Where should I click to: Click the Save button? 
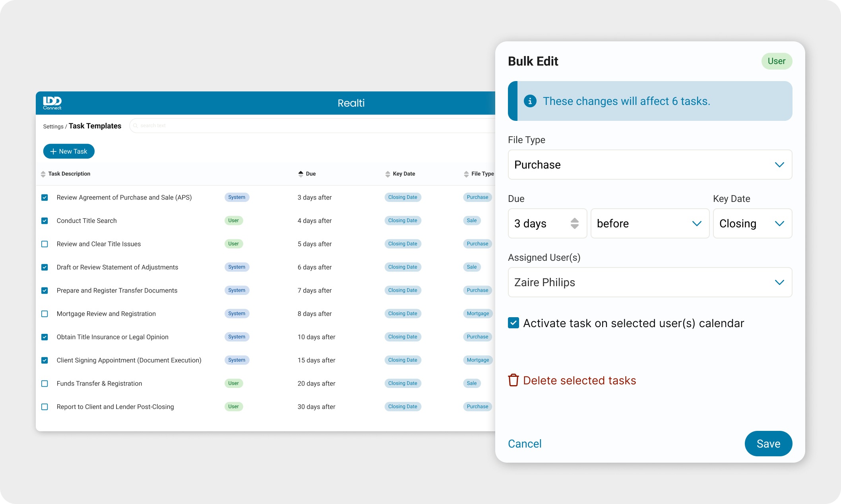[x=768, y=444]
